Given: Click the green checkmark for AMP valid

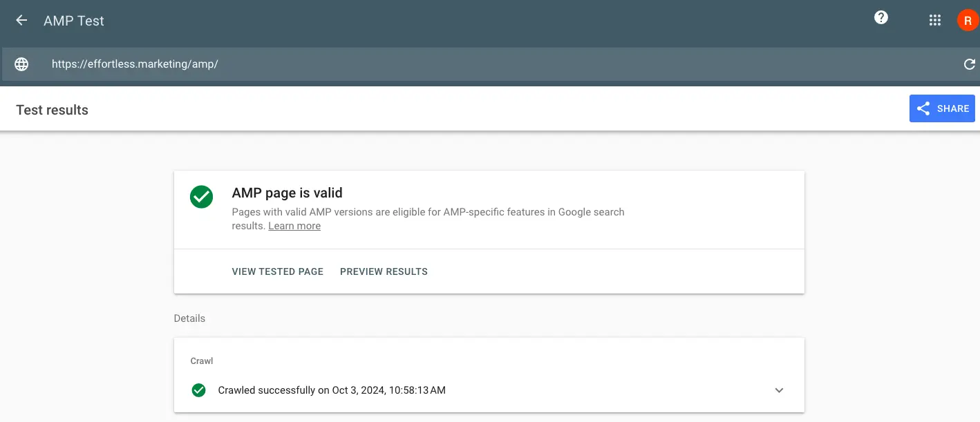Looking at the screenshot, I should [x=201, y=196].
